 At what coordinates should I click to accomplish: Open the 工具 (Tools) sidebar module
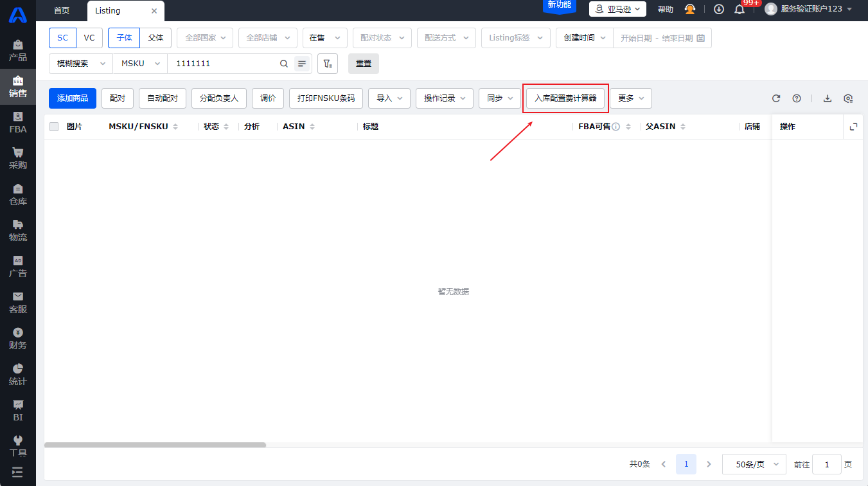coord(18,446)
